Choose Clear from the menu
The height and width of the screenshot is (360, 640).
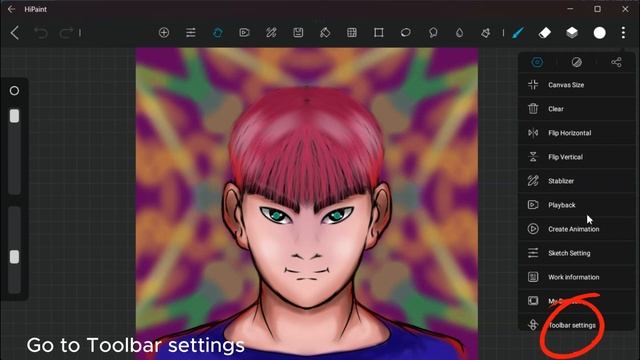point(576,109)
